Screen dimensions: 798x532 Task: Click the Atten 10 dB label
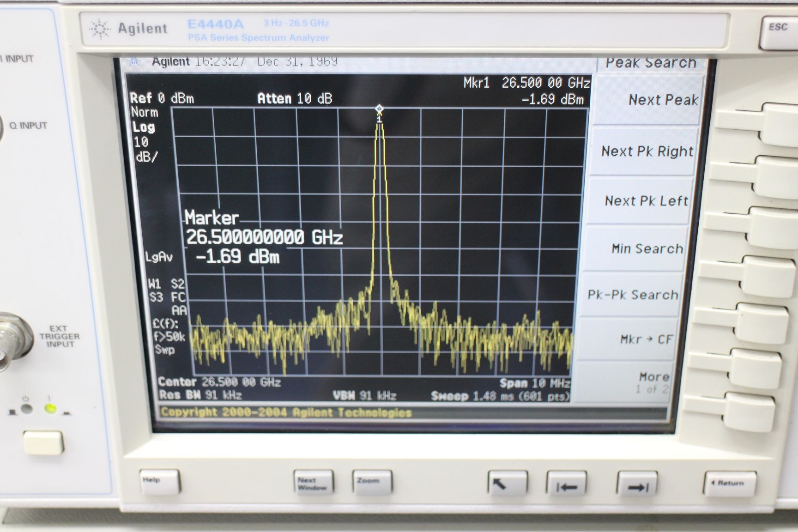coord(295,98)
